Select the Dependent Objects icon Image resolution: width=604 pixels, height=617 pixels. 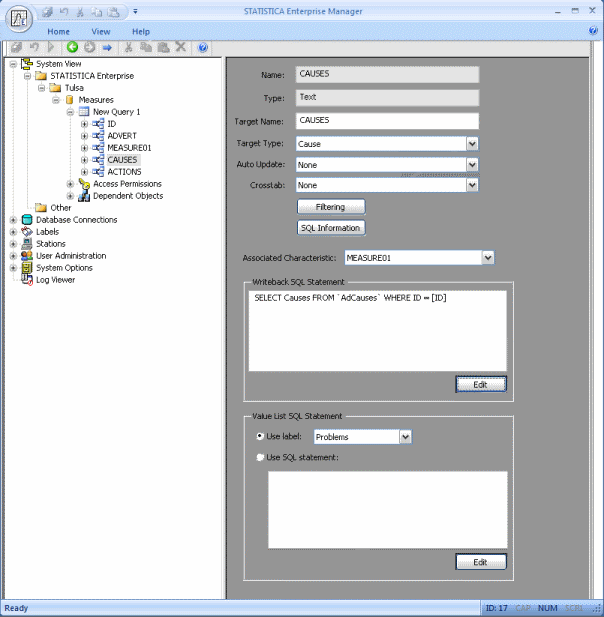point(84,196)
